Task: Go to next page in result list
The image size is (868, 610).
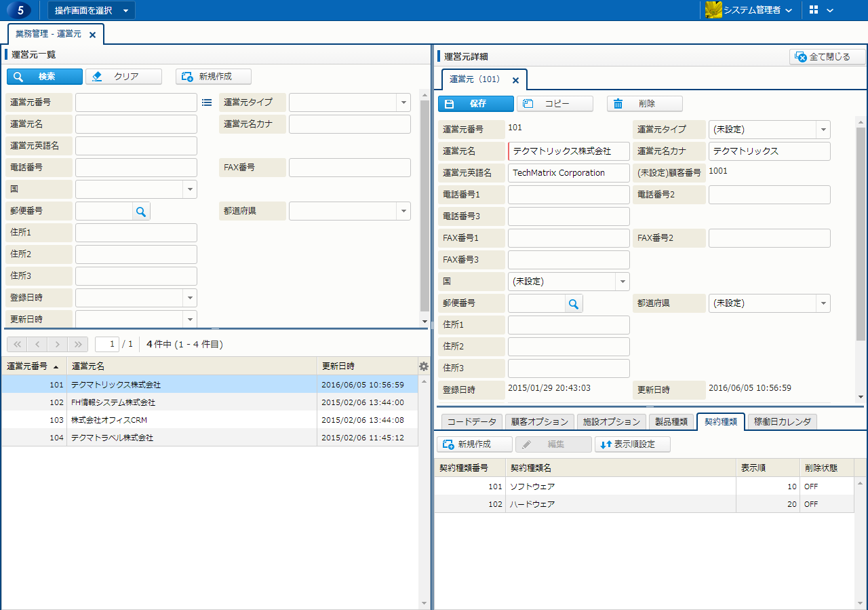Action: (58, 344)
